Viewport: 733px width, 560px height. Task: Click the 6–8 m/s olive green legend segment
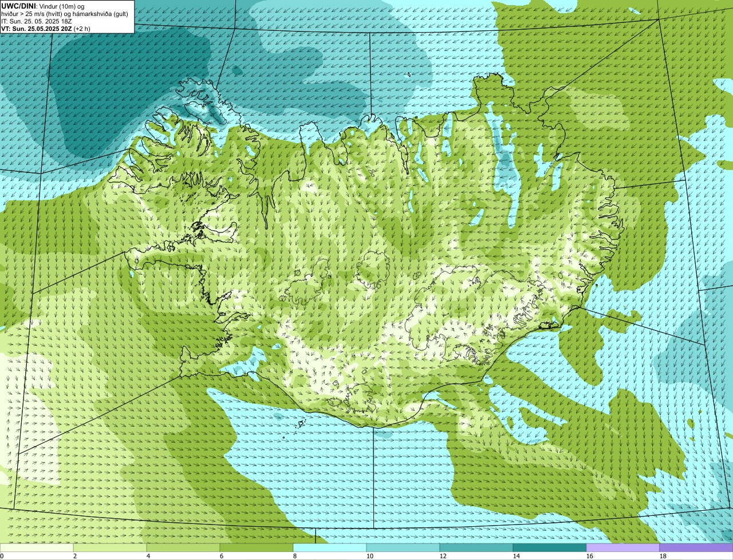tap(257, 547)
